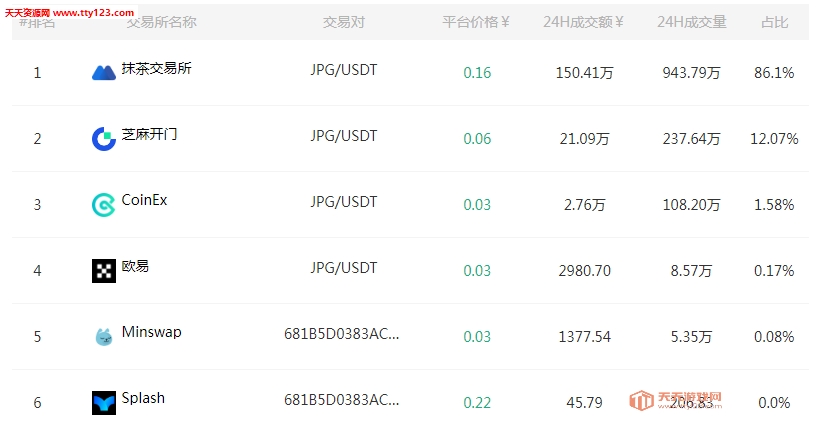Open the Minswap exchange name link
Image resolution: width=819 pixels, height=425 pixels.
point(151,332)
